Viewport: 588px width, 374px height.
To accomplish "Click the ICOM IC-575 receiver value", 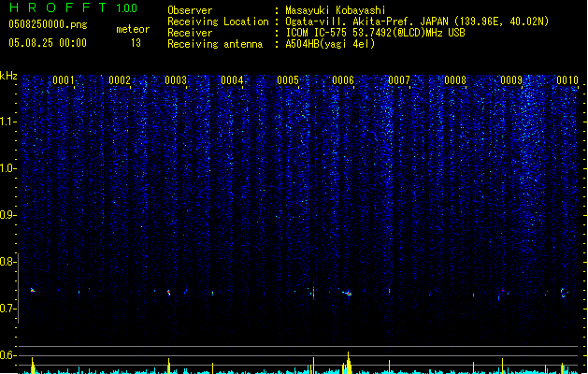I will (x=375, y=33).
